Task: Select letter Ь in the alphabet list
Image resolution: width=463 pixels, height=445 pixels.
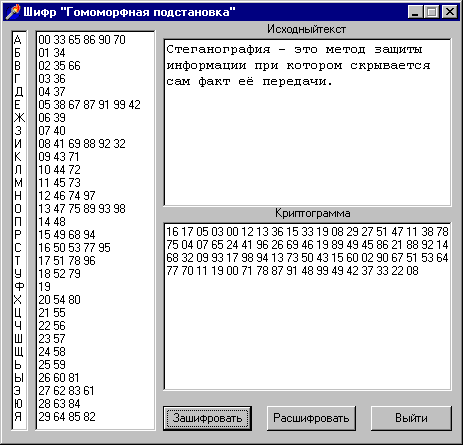Action: (18, 365)
